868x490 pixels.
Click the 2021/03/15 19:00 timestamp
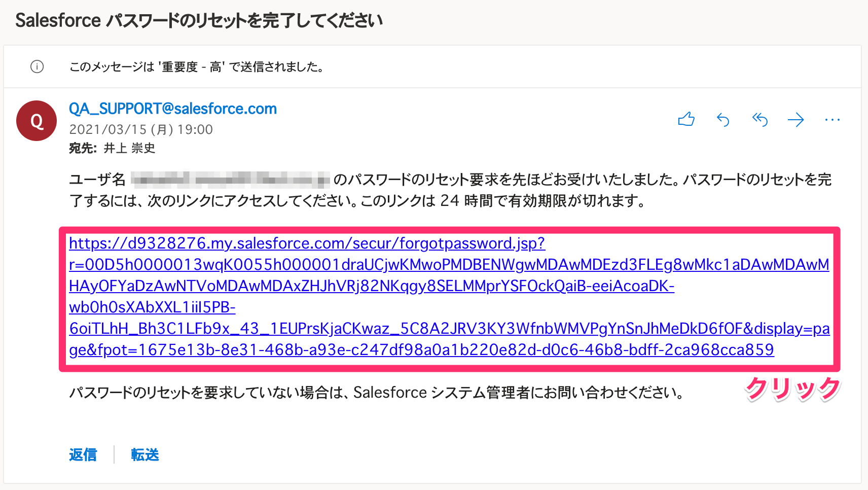tap(141, 129)
